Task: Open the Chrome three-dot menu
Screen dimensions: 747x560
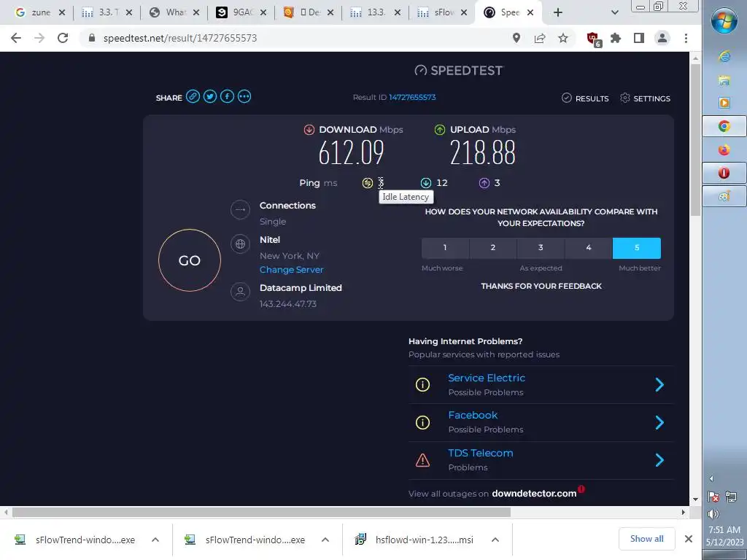Action: click(686, 38)
